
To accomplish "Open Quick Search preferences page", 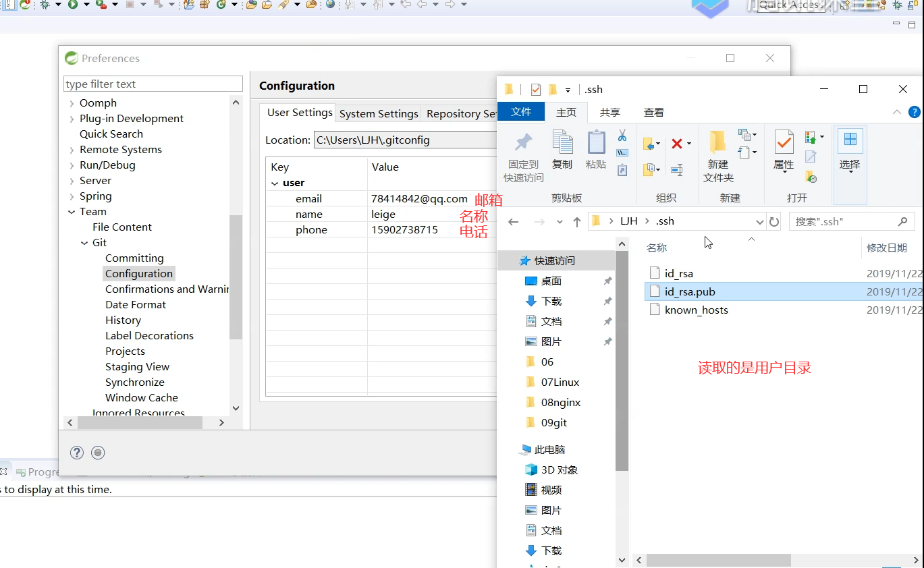I will (111, 134).
